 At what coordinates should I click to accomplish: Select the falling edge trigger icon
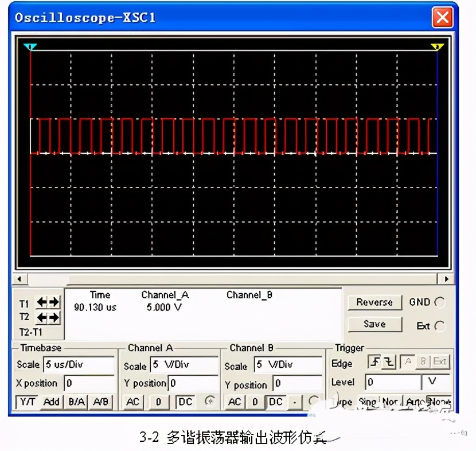pos(389,361)
